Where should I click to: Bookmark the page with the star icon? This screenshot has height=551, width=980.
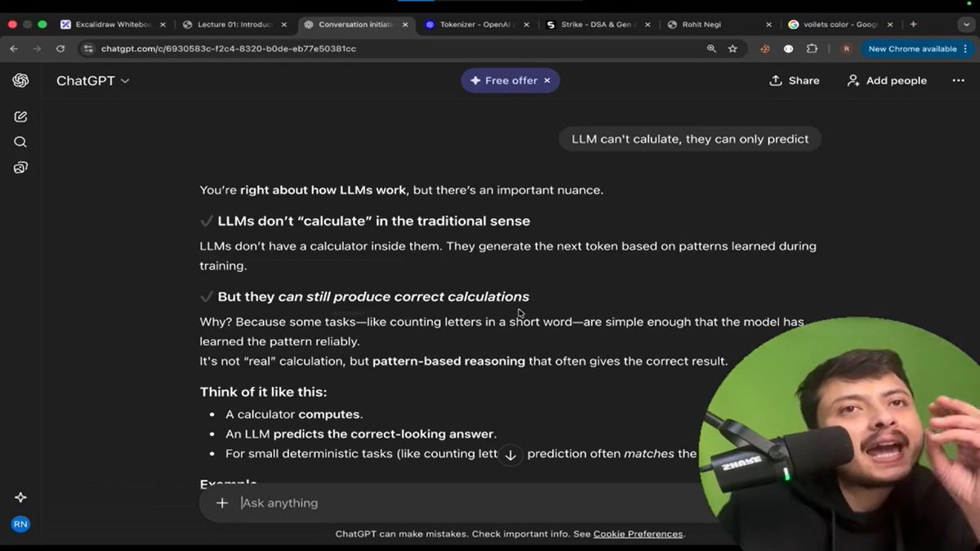(x=733, y=49)
